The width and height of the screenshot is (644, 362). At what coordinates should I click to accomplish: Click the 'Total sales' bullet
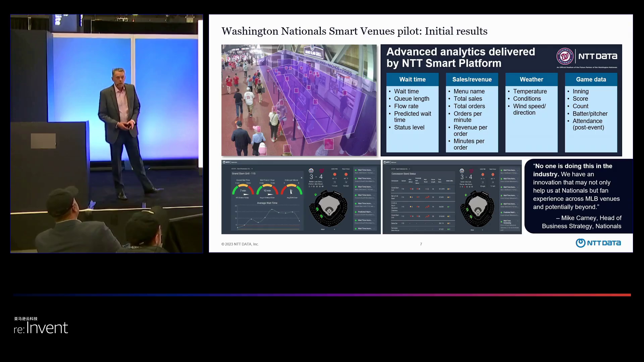(468, 99)
